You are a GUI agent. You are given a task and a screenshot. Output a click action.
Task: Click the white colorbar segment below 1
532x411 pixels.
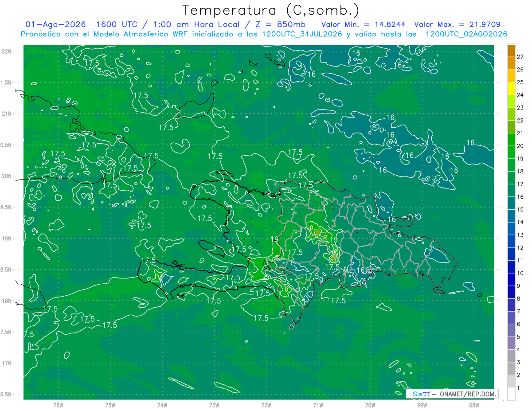pos(511,394)
